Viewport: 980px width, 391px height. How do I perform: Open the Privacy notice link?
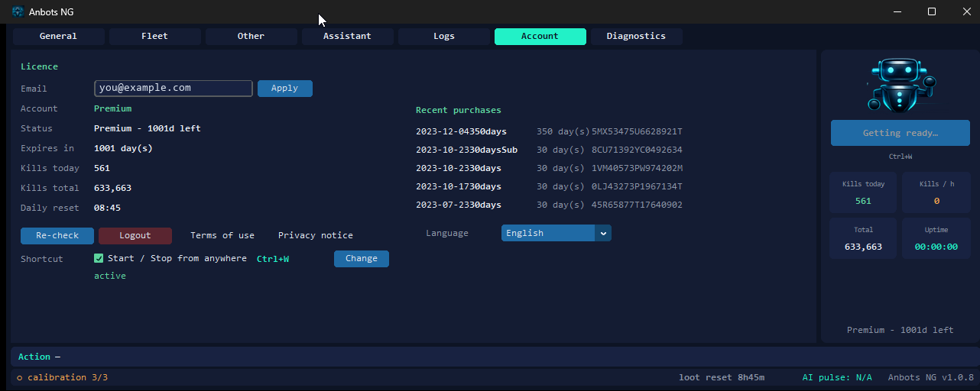[x=316, y=236]
